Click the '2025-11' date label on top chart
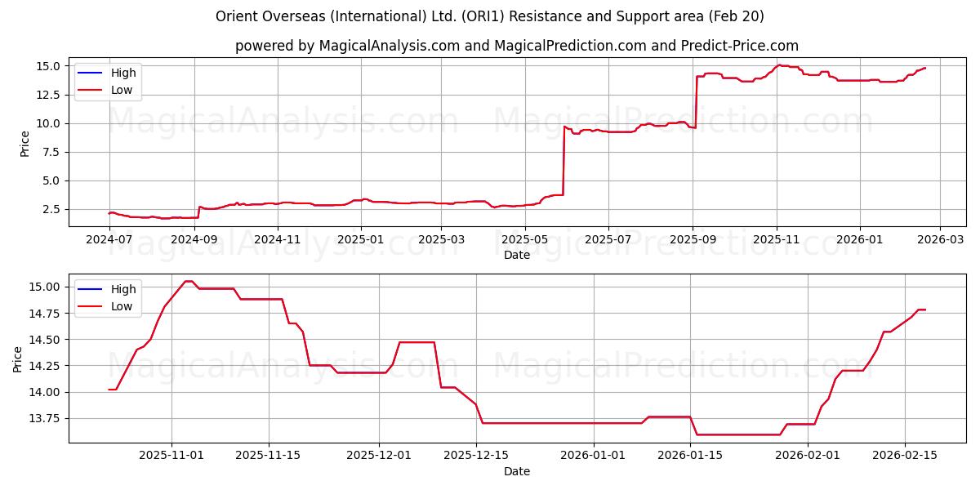Viewport: 980px width, 490px height. tap(776, 240)
